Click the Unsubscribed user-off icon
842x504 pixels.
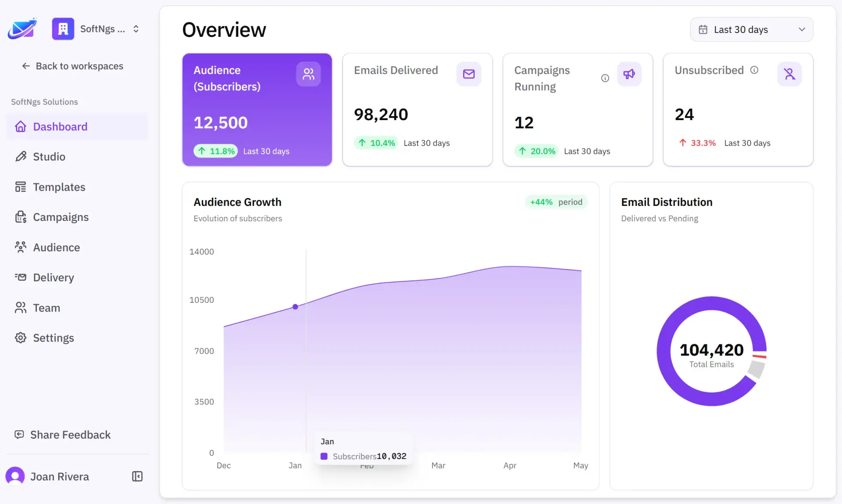coord(790,74)
